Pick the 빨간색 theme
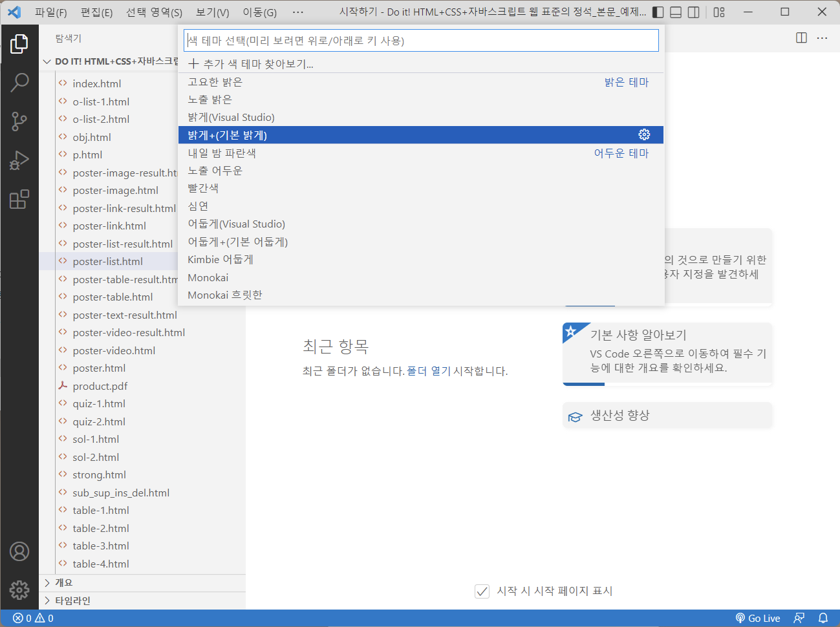Viewport: 840px width, 627px height. coord(421,188)
